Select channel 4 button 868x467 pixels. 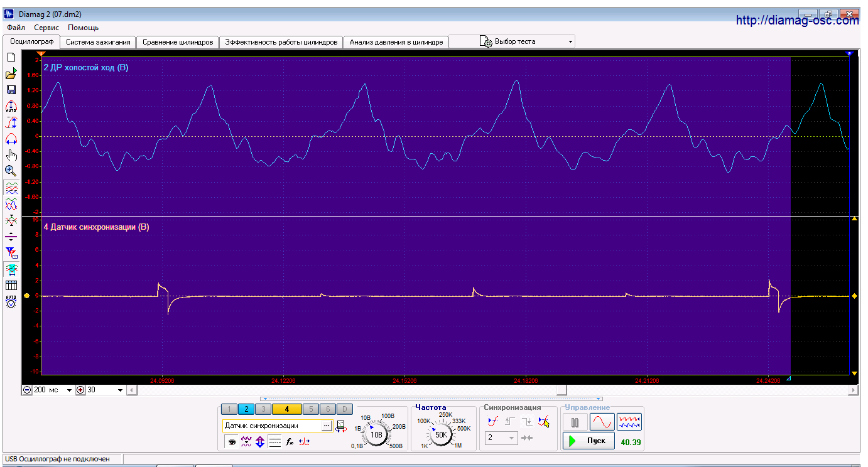coord(286,409)
